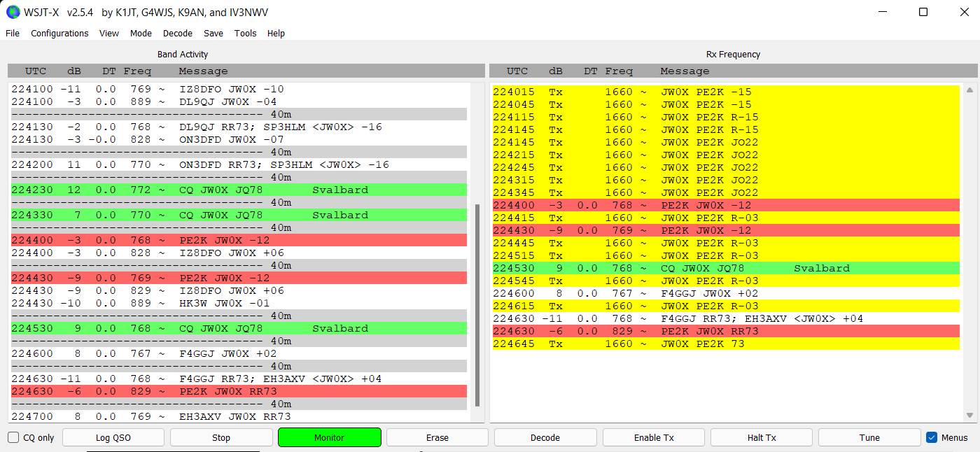Select the 224445 Tx JW0X PE2K R-03 row
This screenshot has width=980, height=452.
click(726, 243)
